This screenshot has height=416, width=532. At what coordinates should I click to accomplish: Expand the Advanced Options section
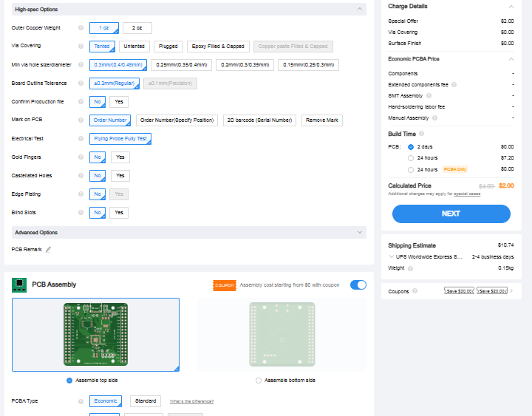coord(360,232)
